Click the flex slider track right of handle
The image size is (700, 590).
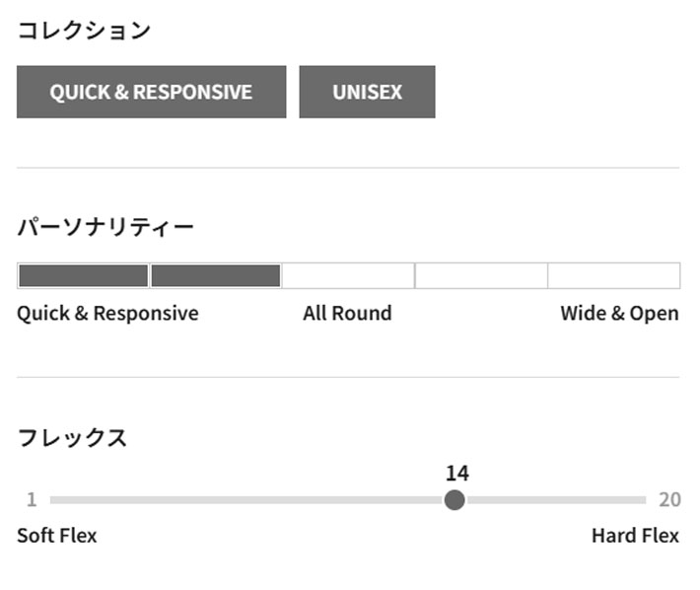click(552, 500)
